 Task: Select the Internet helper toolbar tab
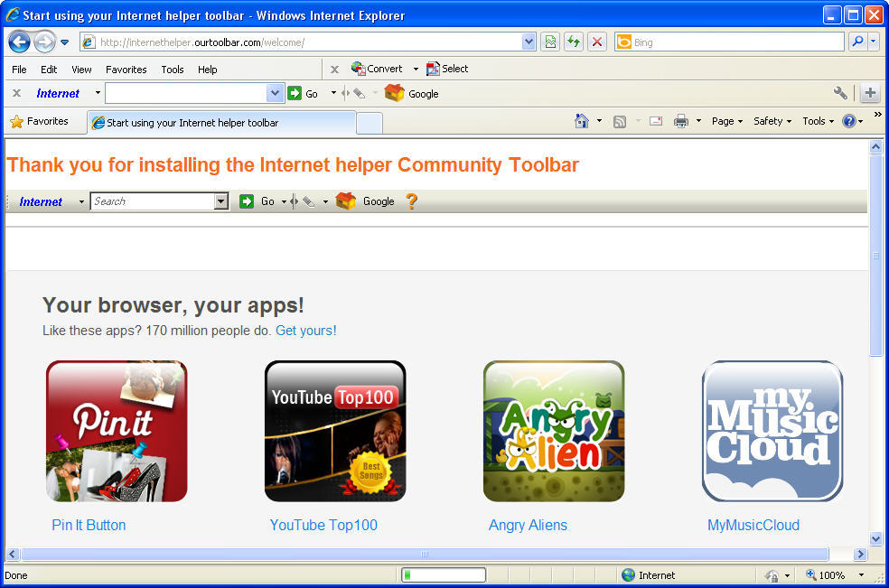[x=221, y=123]
